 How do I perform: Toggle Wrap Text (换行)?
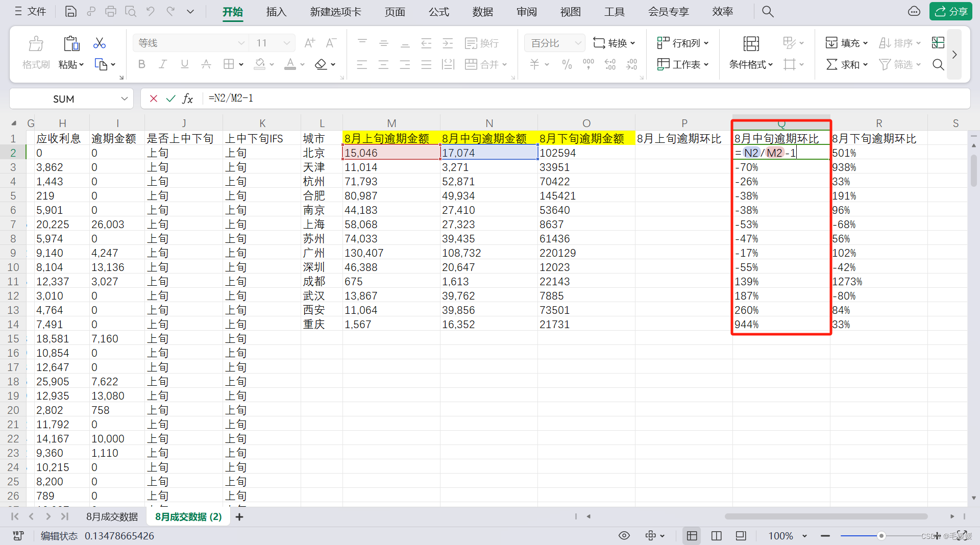click(482, 43)
